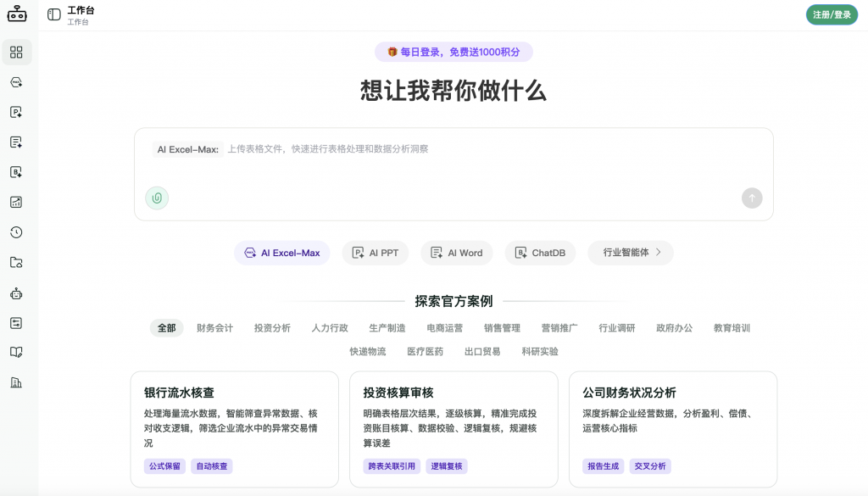Open the history clock icon in sidebar
This screenshot has height=496, width=868.
(17, 232)
